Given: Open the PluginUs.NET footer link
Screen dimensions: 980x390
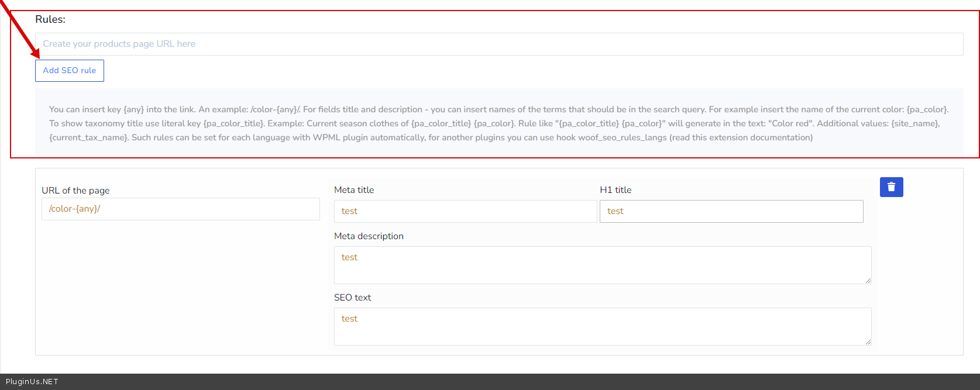Looking at the screenshot, I should [x=32, y=382].
